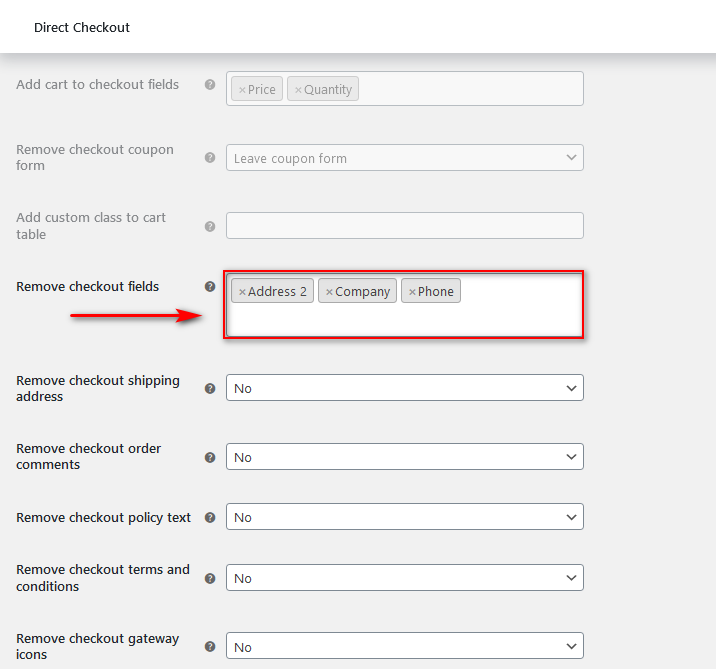This screenshot has width=716, height=669.
Task: Remove the Address 2 tag
Action: pos(242,292)
